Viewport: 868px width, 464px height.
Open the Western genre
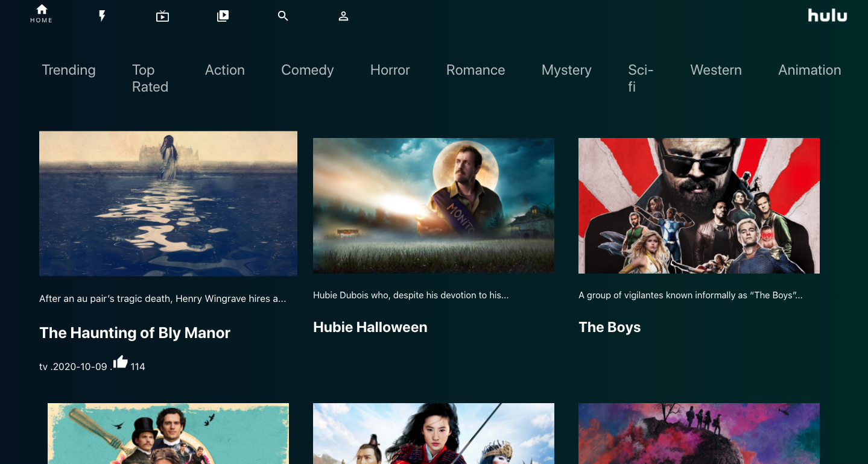(716, 70)
